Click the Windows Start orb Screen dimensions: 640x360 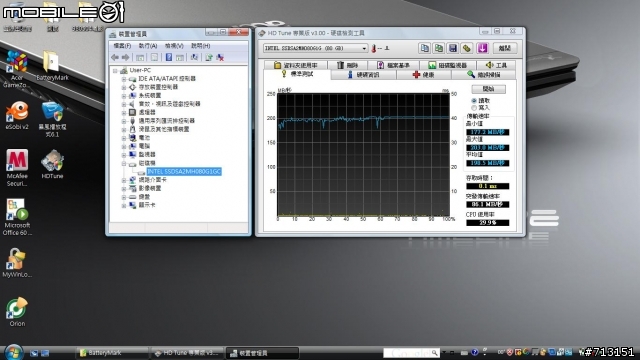click(13, 352)
